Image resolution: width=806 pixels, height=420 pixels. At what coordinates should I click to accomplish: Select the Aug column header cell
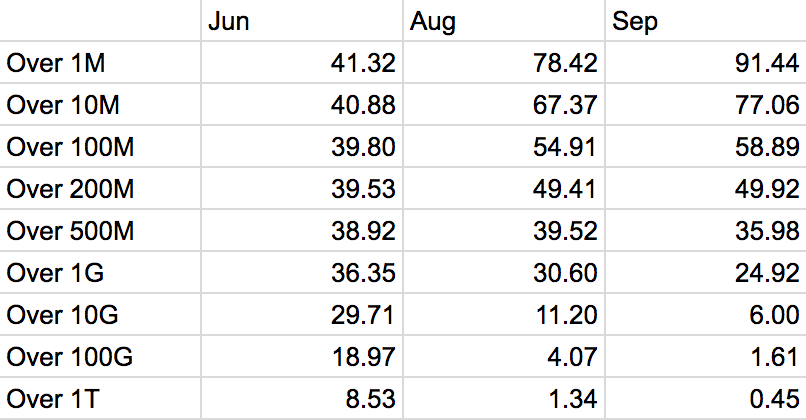point(504,21)
